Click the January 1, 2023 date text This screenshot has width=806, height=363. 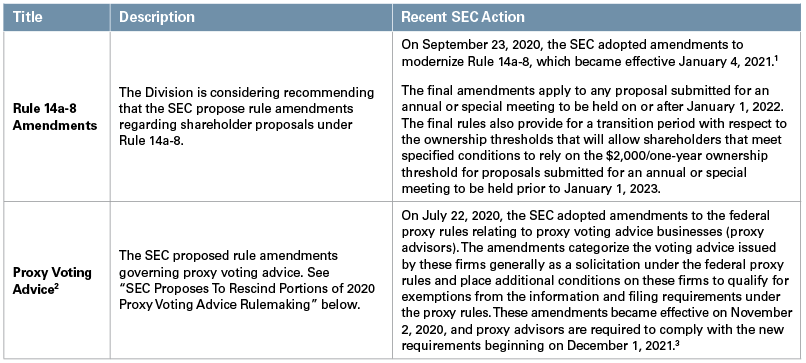point(611,189)
